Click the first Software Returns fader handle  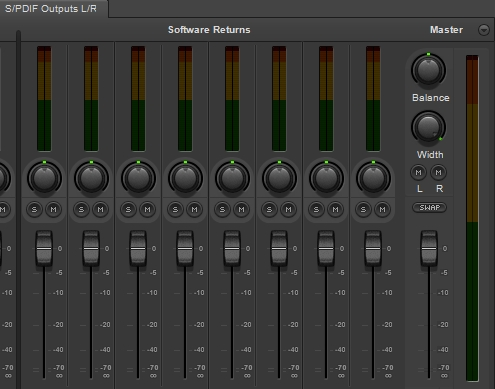click(x=44, y=248)
